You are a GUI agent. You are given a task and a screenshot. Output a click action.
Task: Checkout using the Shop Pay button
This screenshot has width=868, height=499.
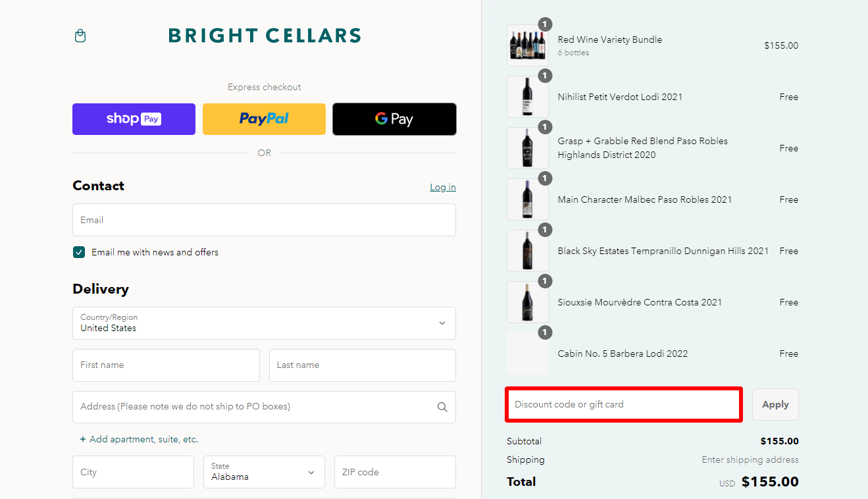coord(134,119)
